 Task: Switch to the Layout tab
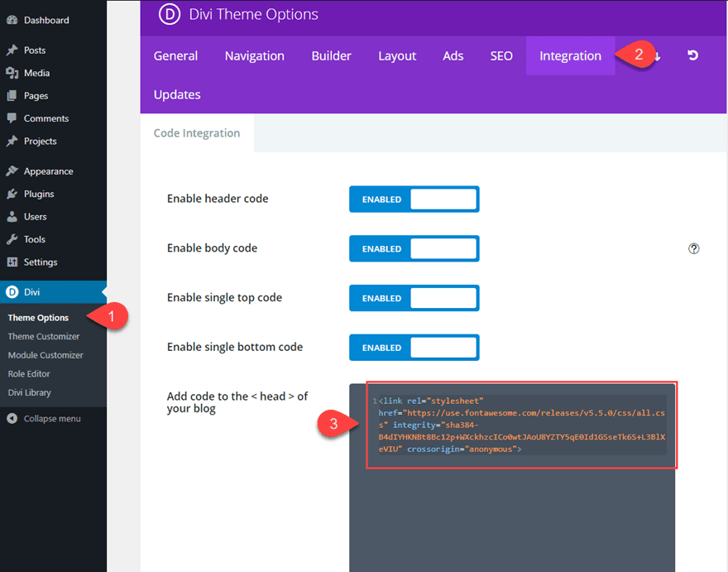click(x=397, y=55)
